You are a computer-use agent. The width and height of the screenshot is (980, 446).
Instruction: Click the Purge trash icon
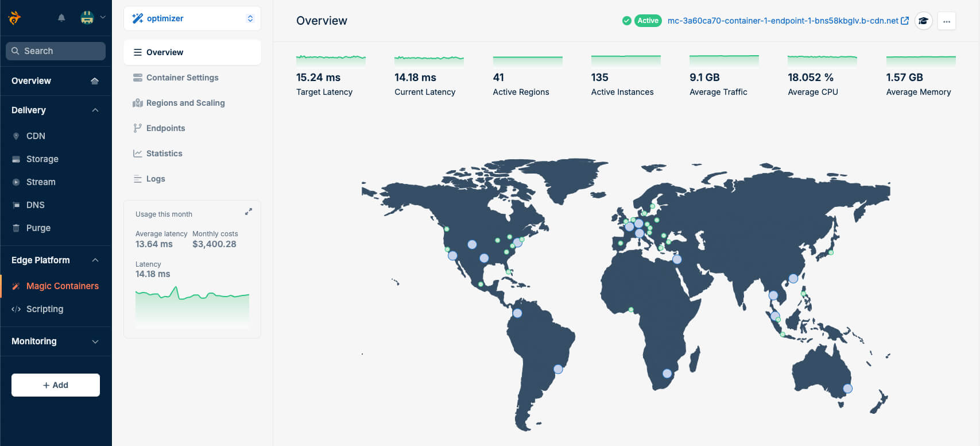(x=16, y=228)
